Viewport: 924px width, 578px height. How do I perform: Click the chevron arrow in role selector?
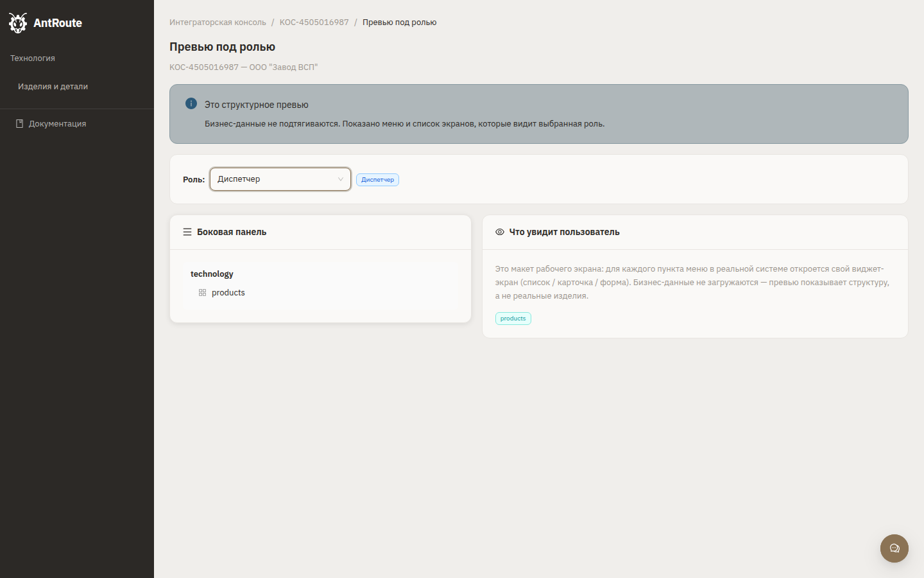341,179
